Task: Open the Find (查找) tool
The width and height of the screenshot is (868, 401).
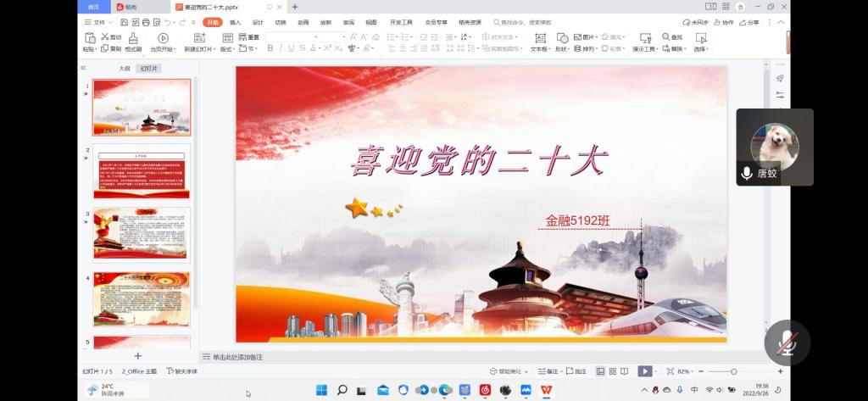Action: 671,37
